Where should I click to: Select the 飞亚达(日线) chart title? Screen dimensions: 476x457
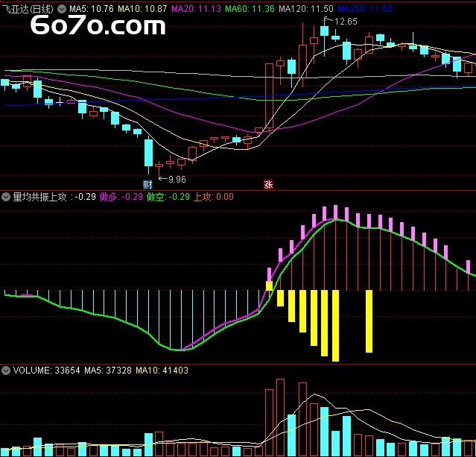click(28, 9)
